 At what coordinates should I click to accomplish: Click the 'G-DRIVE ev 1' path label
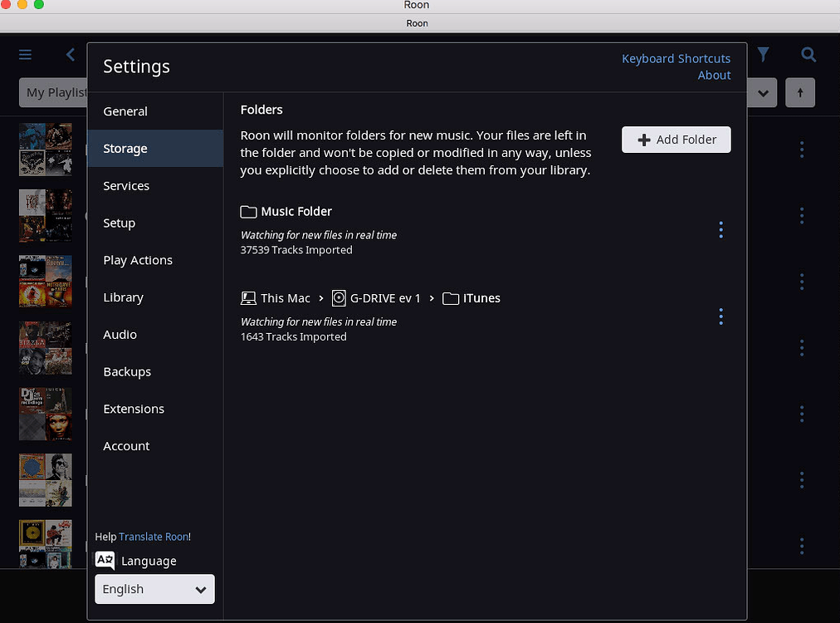(x=385, y=298)
